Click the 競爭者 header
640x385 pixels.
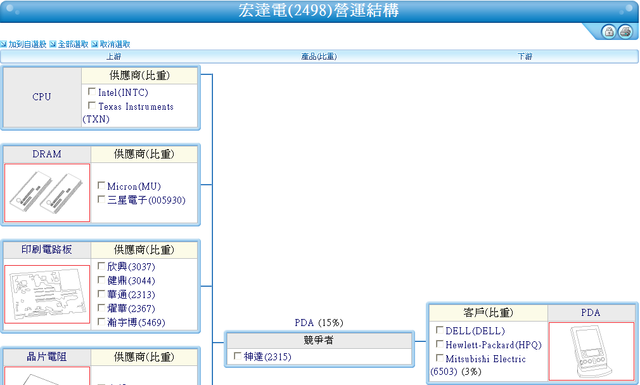[319, 340]
